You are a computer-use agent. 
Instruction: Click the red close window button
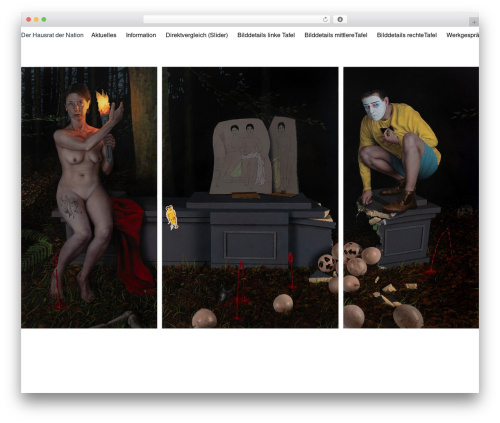point(29,20)
